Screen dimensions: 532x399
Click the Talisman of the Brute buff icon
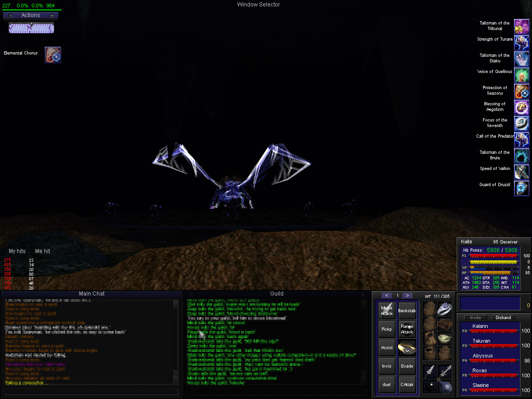tap(521, 156)
